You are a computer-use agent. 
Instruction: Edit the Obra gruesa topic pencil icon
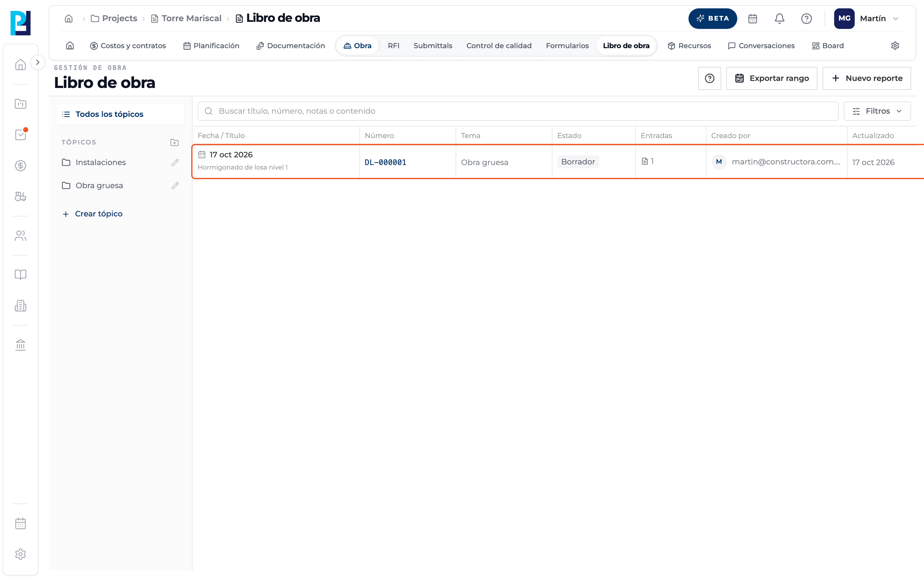point(175,185)
